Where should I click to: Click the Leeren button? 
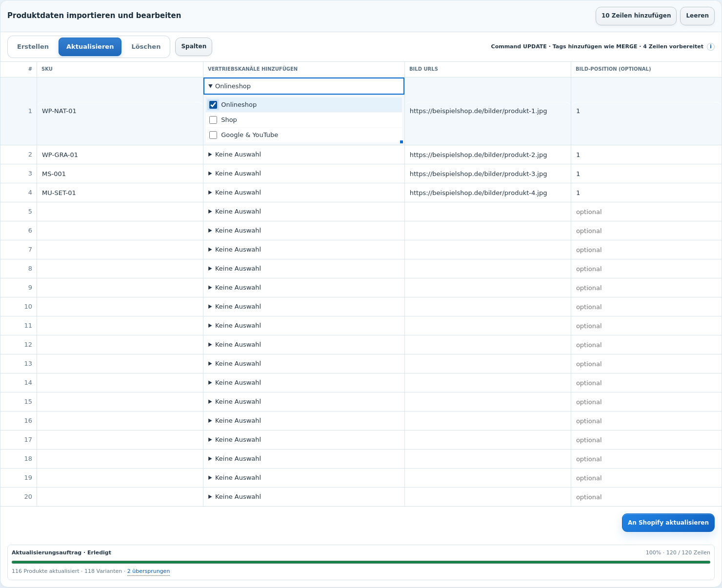(x=697, y=16)
